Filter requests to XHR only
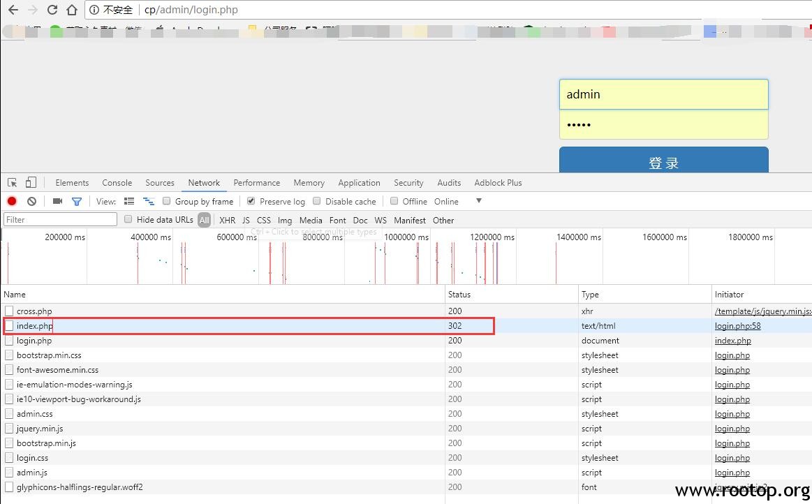This screenshot has height=504, width=812. 228,220
